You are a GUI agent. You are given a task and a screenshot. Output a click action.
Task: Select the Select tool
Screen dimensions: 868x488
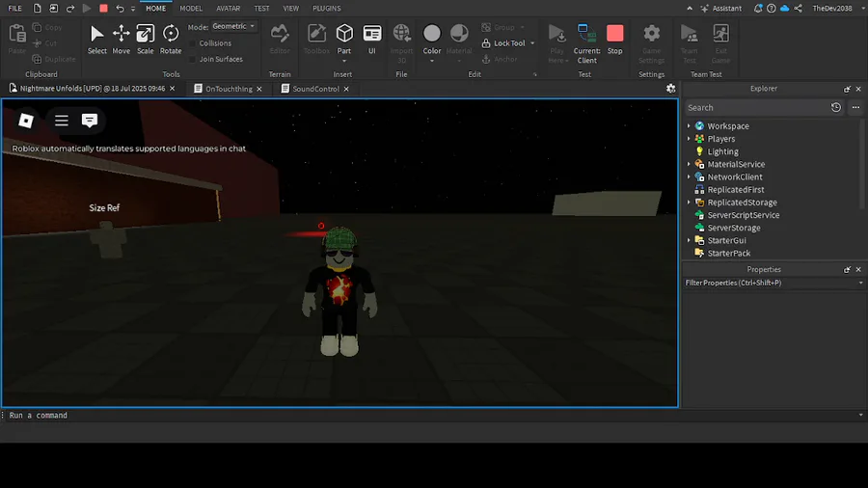tap(96, 40)
